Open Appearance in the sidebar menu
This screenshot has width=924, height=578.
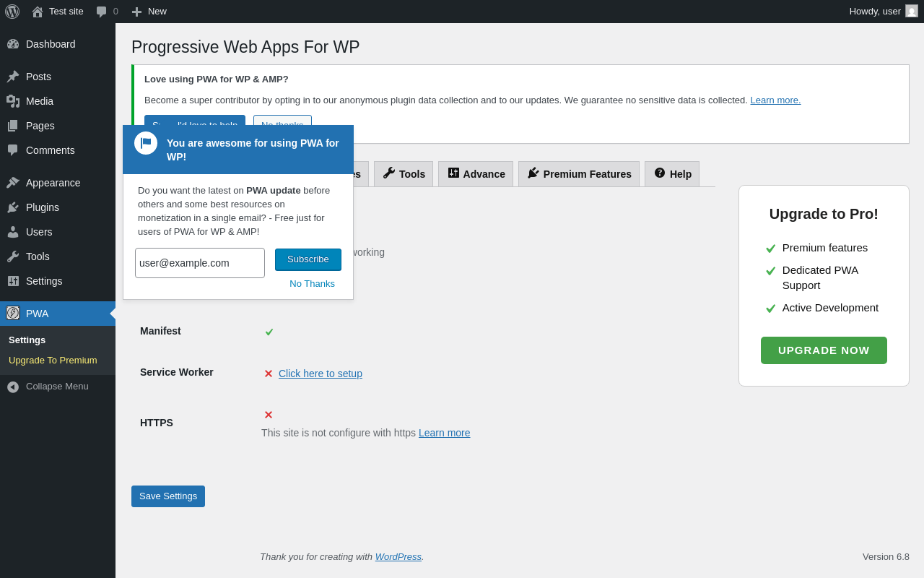point(53,183)
